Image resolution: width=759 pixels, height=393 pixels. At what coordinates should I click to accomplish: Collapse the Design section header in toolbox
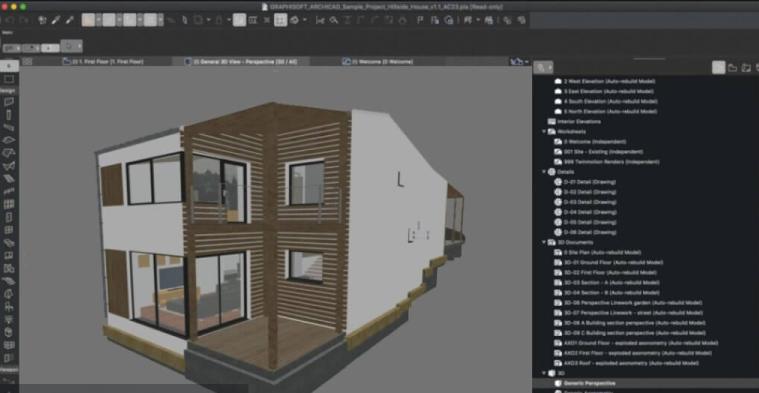8,91
